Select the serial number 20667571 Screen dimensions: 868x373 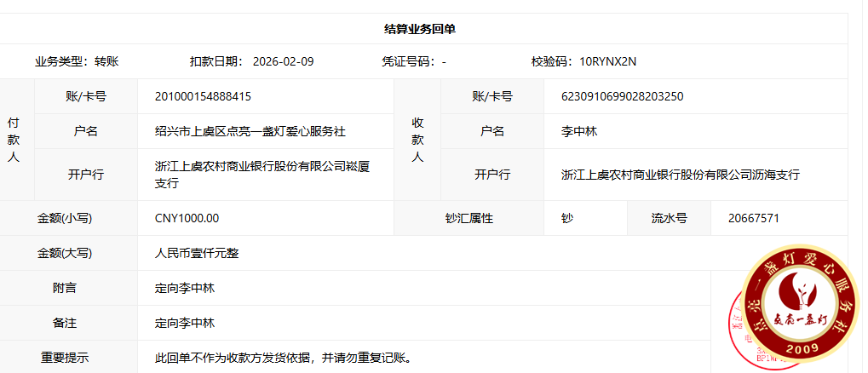coord(753,218)
